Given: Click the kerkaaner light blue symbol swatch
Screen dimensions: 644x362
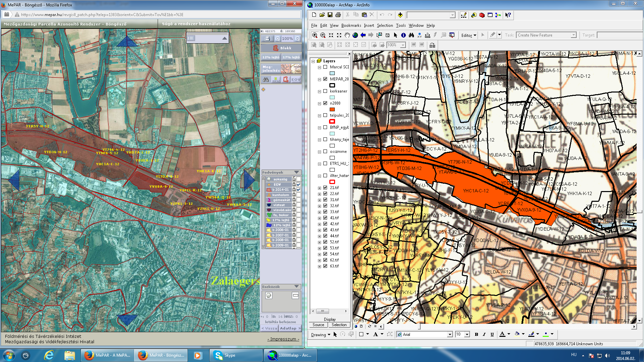Looking at the screenshot, I should coord(332,97).
